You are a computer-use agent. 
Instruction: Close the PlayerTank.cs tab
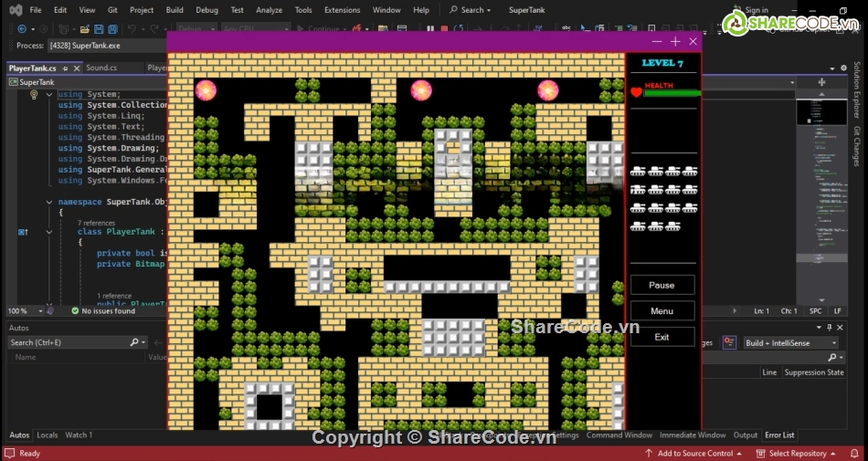(x=77, y=68)
